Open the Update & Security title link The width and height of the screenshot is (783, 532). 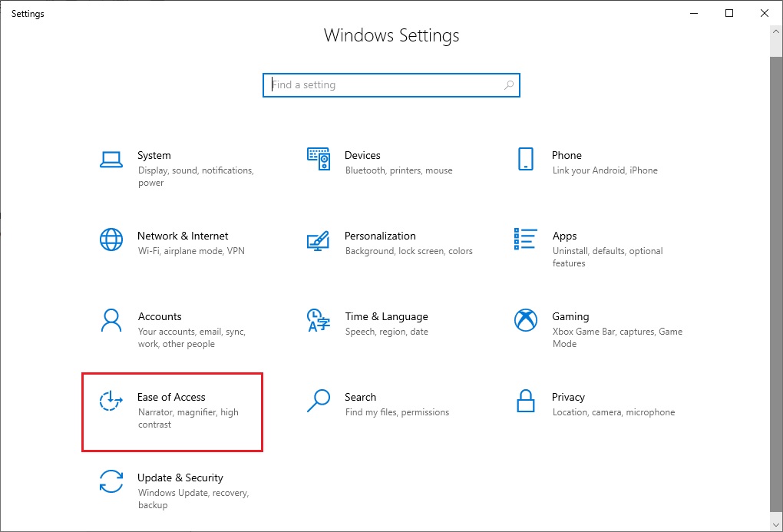[180, 477]
